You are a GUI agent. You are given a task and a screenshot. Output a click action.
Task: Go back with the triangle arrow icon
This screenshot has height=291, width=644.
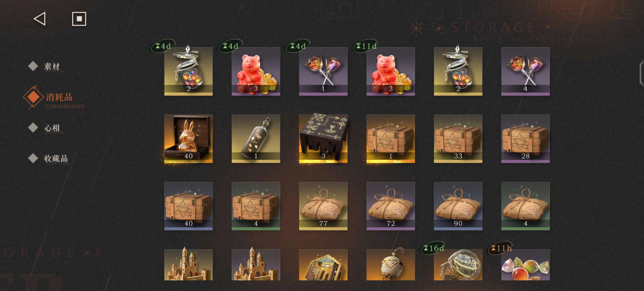tap(40, 19)
